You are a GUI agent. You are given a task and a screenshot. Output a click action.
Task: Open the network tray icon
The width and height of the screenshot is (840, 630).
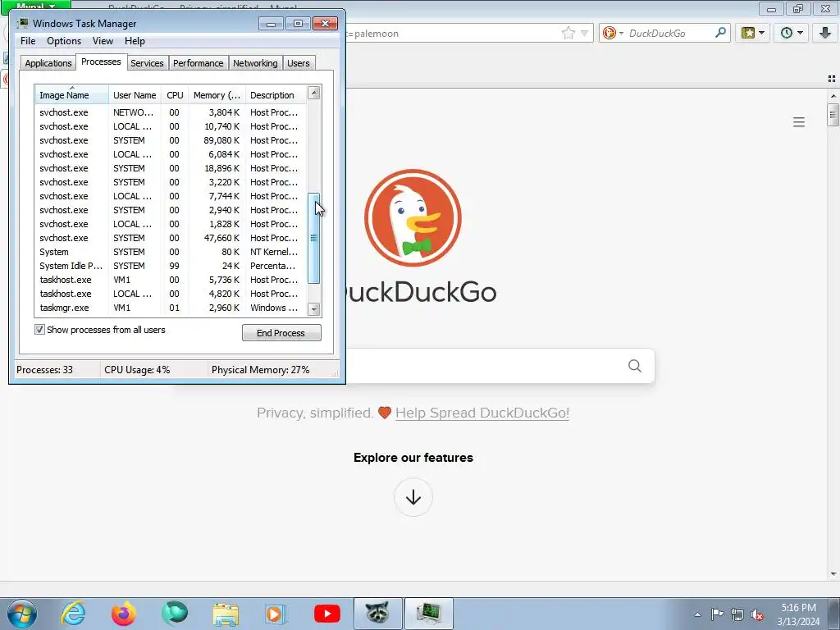pos(737,614)
